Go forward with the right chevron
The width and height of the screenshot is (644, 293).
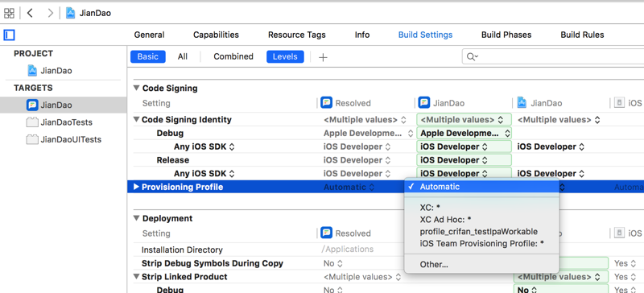(x=50, y=13)
